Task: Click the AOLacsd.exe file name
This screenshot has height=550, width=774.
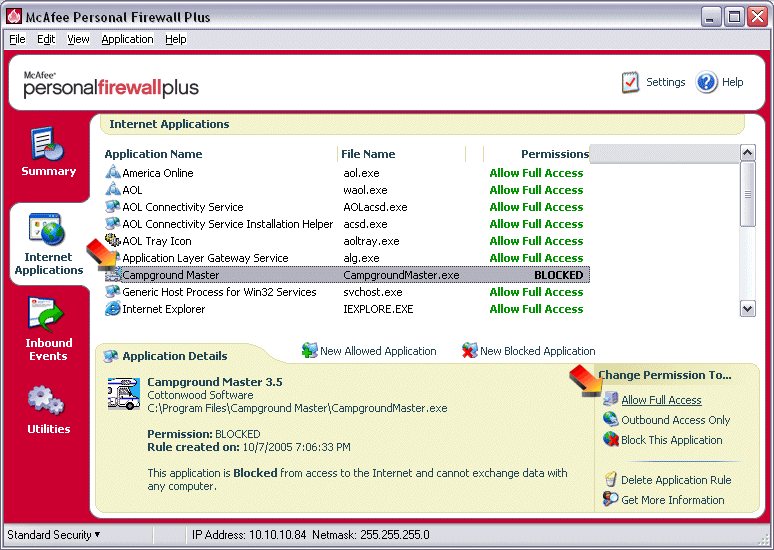Action: [x=375, y=207]
